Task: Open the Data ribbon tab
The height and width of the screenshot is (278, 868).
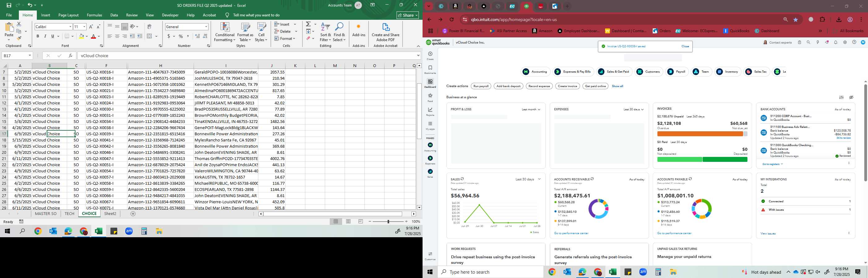Action: click(114, 15)
